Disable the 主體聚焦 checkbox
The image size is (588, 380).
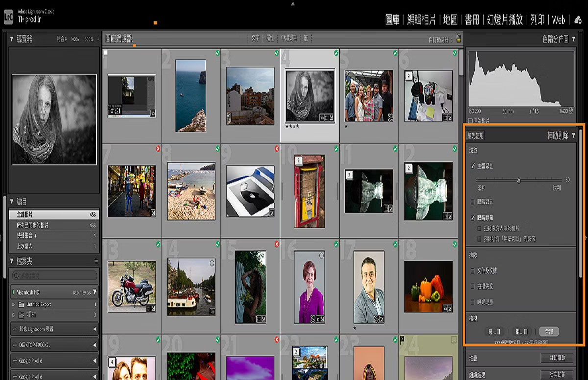coord(473,166)
